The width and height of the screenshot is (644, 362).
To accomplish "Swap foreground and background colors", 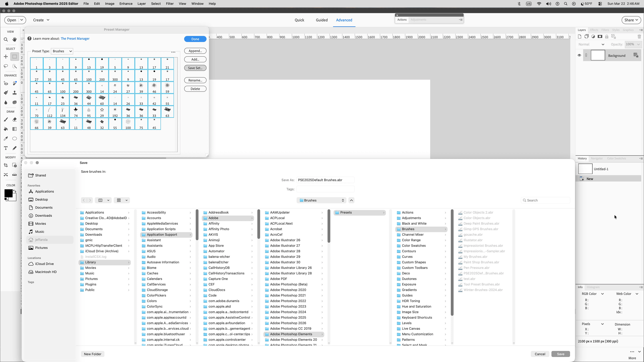I will [x=15, y=191].
